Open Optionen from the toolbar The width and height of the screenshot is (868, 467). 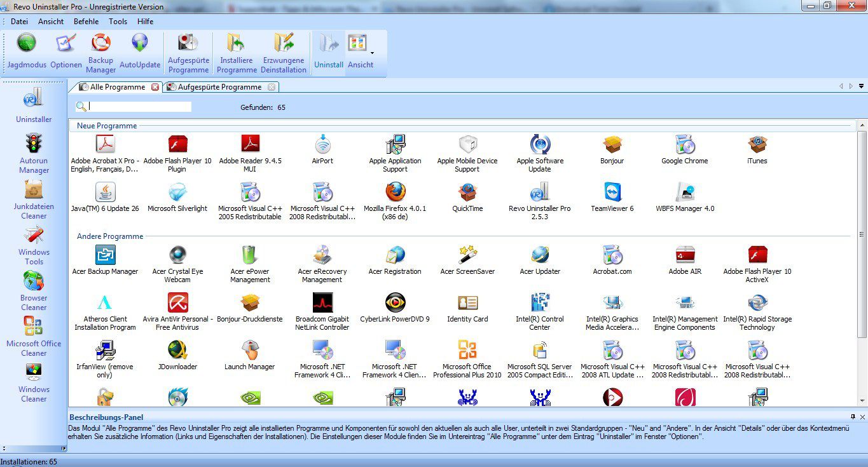pyautogui.click(x=65, y=51)
